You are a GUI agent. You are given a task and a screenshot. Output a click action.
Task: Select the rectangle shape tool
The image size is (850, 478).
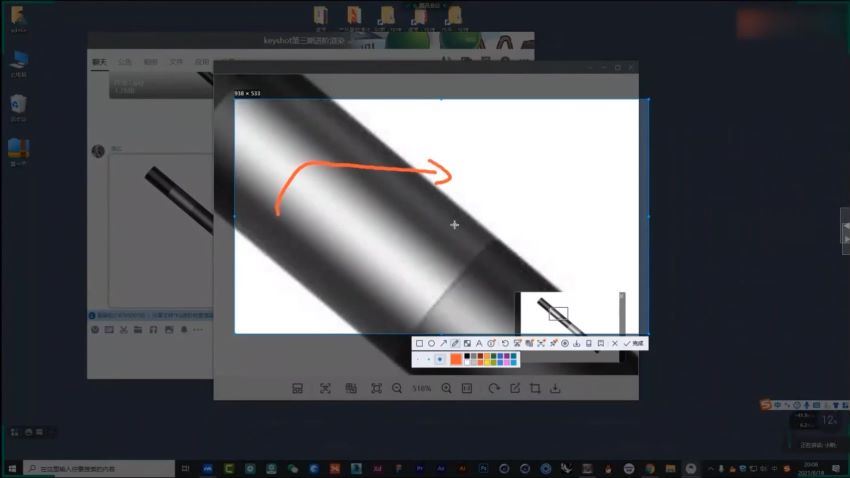pyautogui.click(x=419, y=343)
